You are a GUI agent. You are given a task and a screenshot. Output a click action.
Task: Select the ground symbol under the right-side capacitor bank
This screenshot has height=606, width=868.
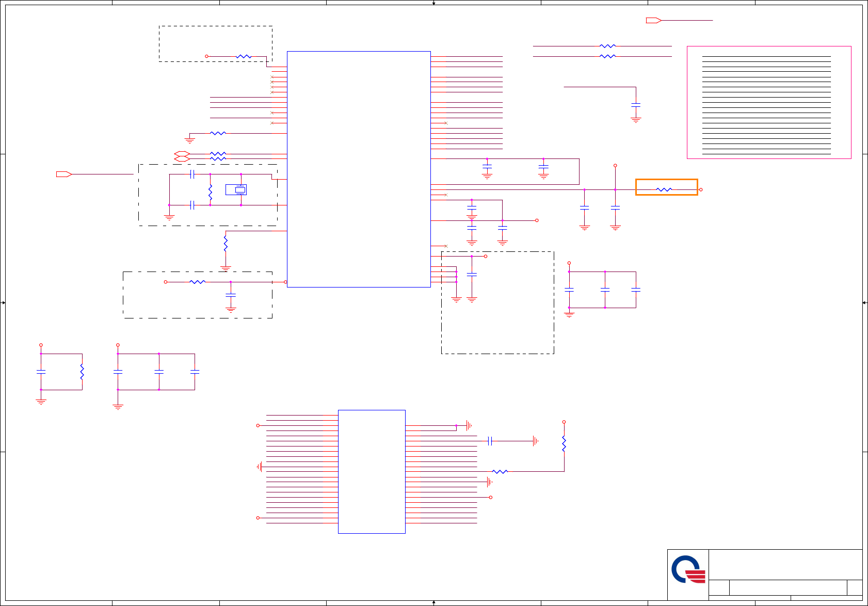tap(569, 314)
